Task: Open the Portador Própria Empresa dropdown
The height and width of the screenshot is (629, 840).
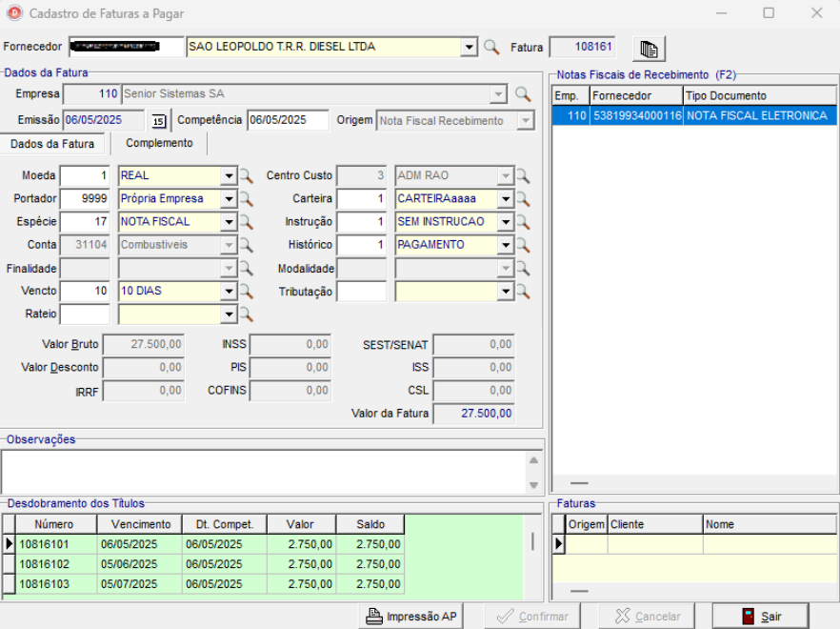Action: [229, 199]
